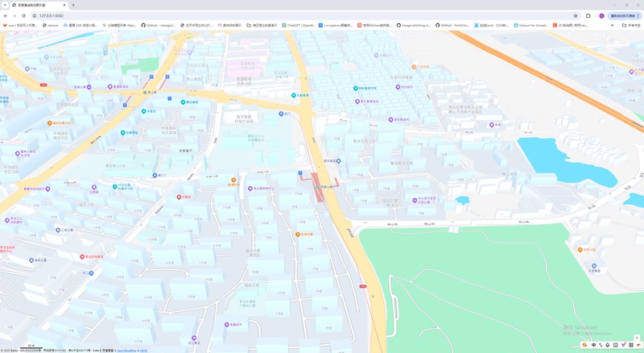Open the bookmarks-bar folder beside ChatGPT
This screenshot has height=353, width=644.
pyautogui.click(x=262, y=25)
